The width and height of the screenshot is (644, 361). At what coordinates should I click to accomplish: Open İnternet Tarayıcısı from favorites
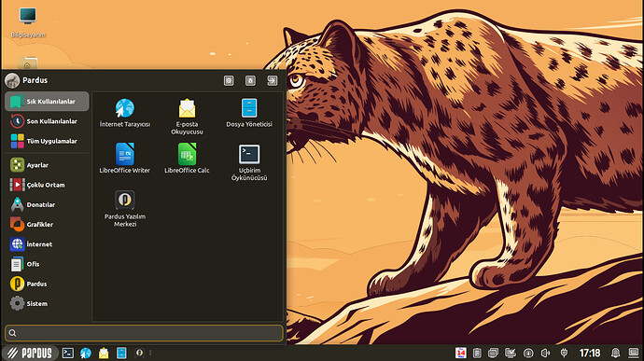coord(125,113)
